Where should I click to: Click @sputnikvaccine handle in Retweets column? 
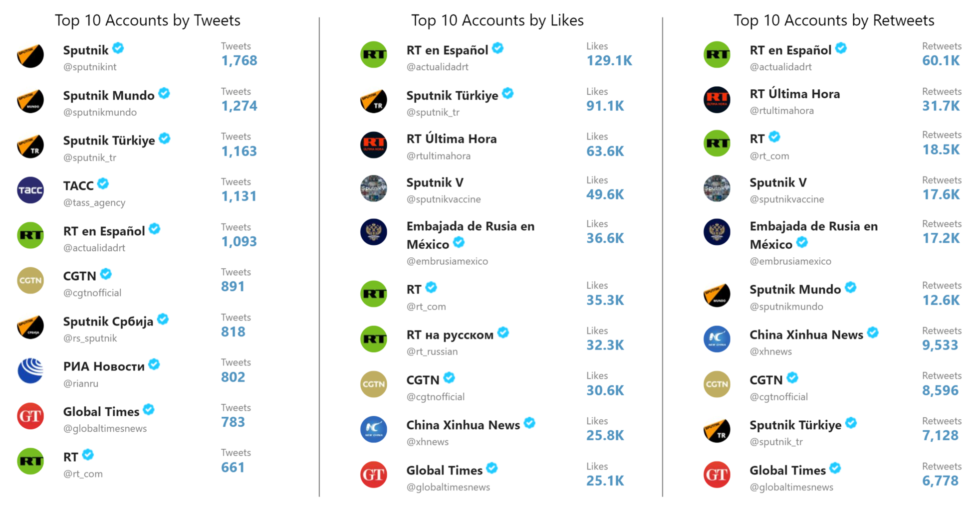(x=787, y=199)
